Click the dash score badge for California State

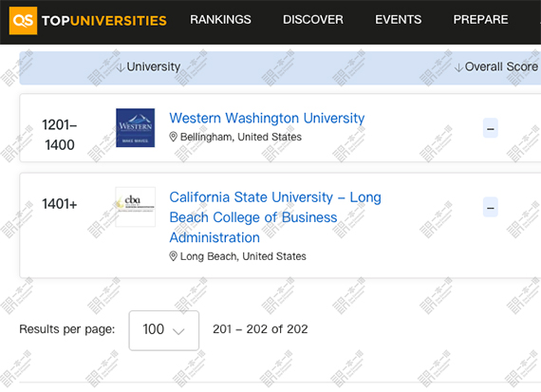(x=491, y=207)
